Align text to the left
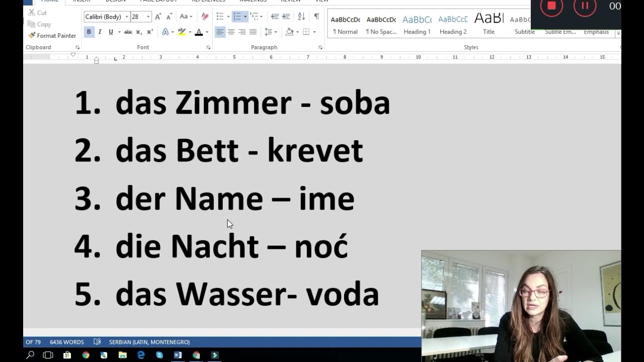This screenshot has width=644, height=362. (220, 32)
